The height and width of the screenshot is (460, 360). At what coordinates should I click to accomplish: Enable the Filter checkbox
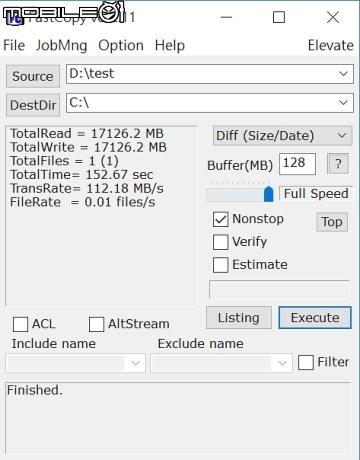306,362
